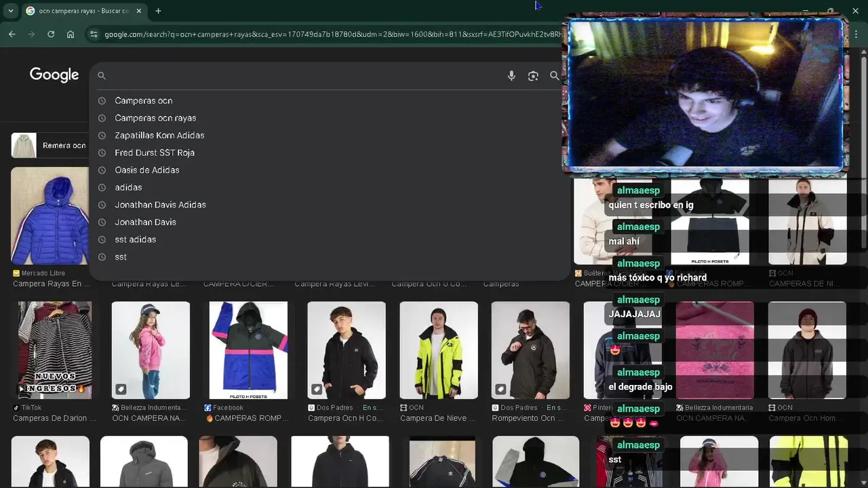Image resolution: width=868 pixels, height=488 pixels.
Task: Click chat message quien t escribo en ig
Action: tap(650, 205)
